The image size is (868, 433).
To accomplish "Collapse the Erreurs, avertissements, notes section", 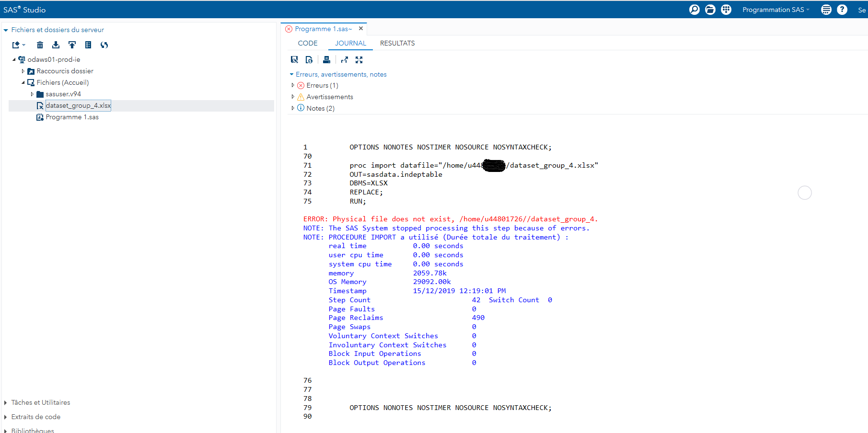I will tap(291, 74).
